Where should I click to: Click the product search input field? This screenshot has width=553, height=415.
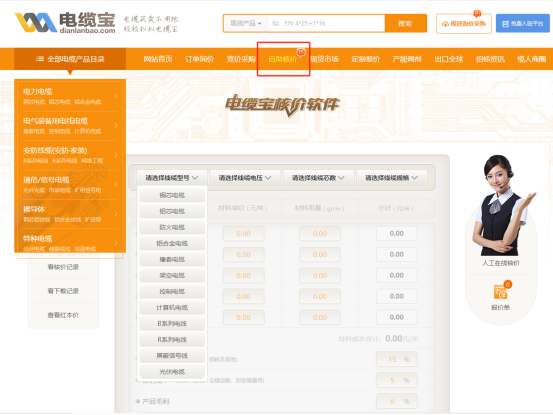point(326,23)
